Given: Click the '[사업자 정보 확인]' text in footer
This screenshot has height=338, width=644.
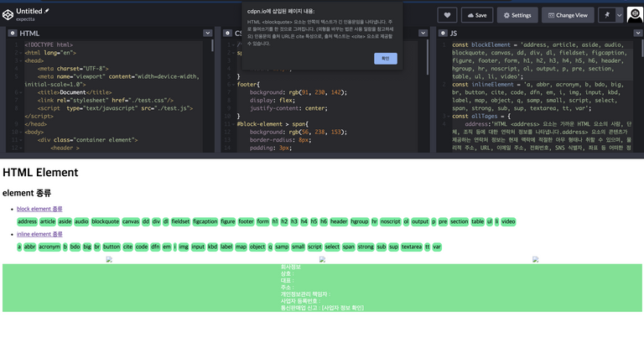Looking at the screenshot, I should (343, 307).
